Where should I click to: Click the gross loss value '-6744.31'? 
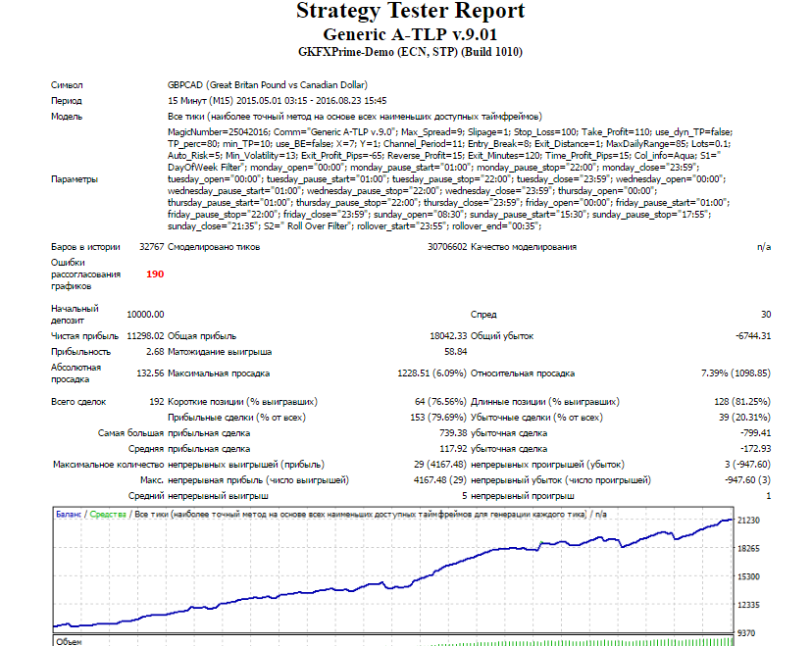[753, 336]
